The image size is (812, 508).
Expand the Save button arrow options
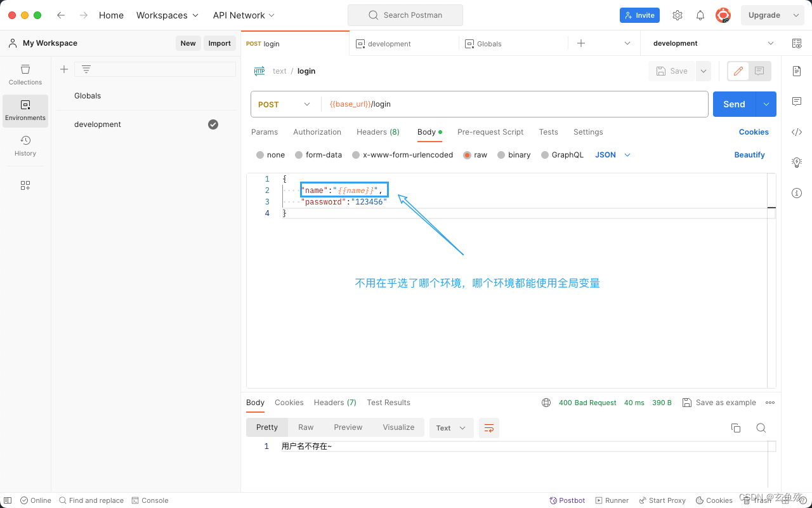point(704,71)
